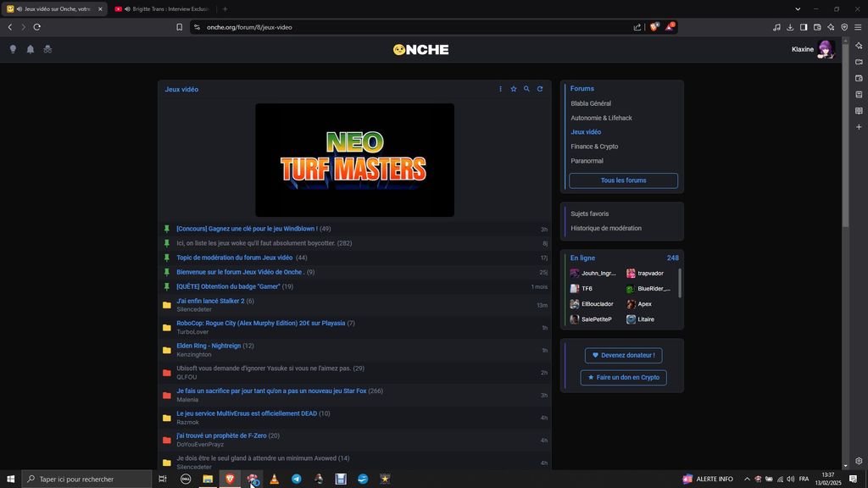Click the online users list scrollbar

coord(680,283)
